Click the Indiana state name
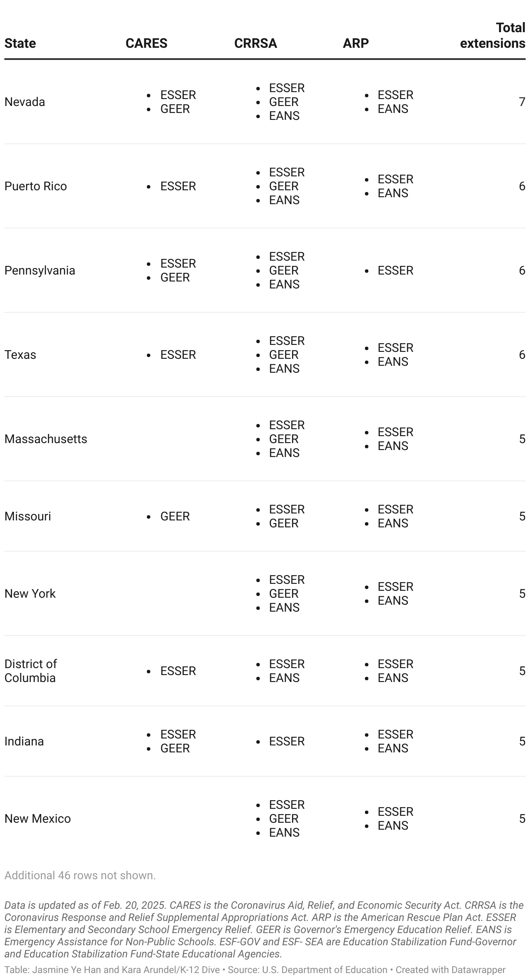The image size is (530, 980). [24, 741]
